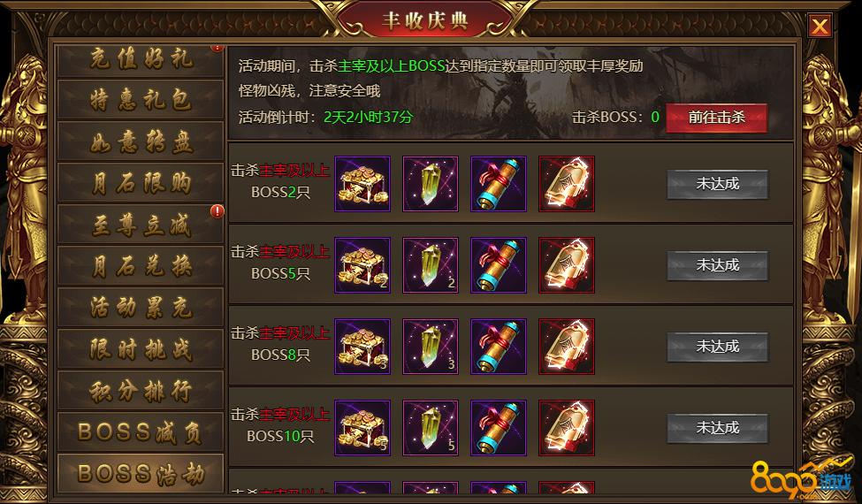
Task: Open the 特惠礼包 tab
Action: (x=141, y=100)
